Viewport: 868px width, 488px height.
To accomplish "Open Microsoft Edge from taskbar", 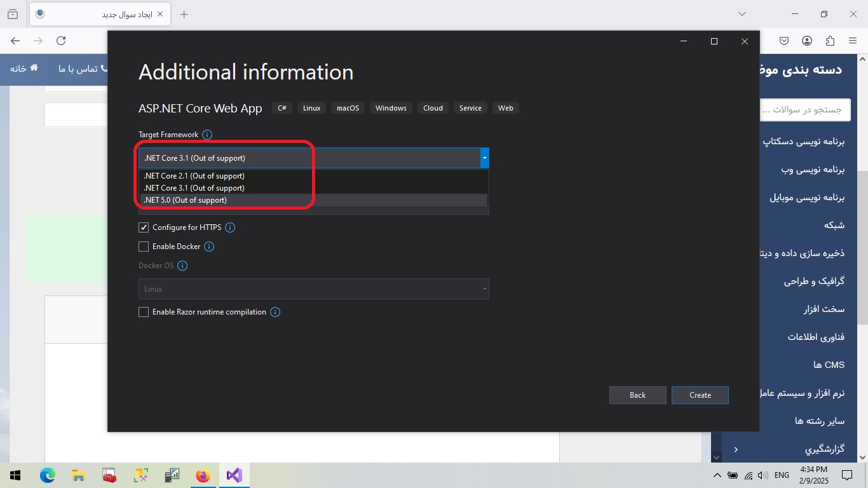I will (x=48, y=475).
